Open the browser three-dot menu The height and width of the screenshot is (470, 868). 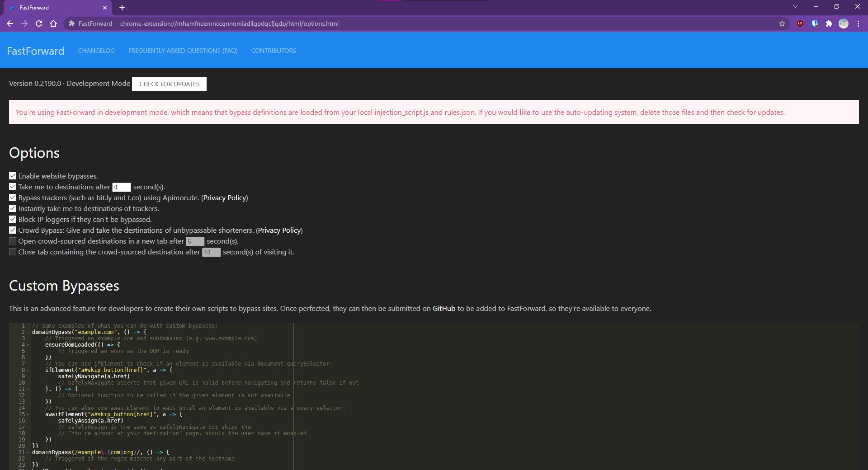tap(858, 23)
